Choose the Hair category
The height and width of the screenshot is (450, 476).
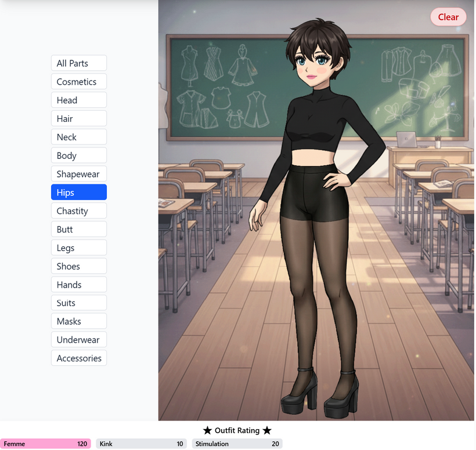tap(78, 119)
